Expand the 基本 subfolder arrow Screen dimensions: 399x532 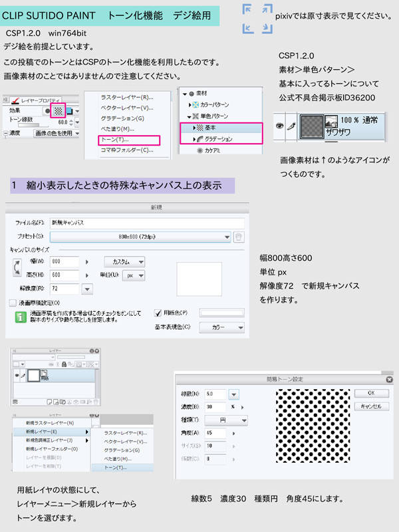[194, 128]
